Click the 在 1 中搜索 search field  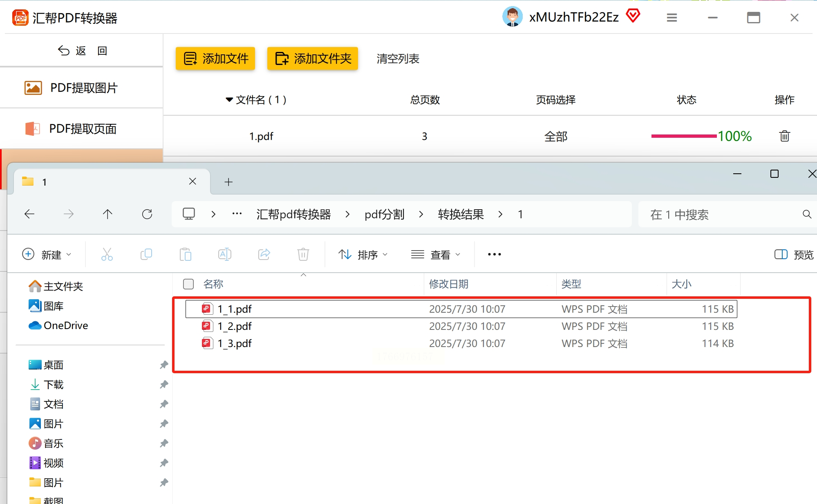[719, 215]
